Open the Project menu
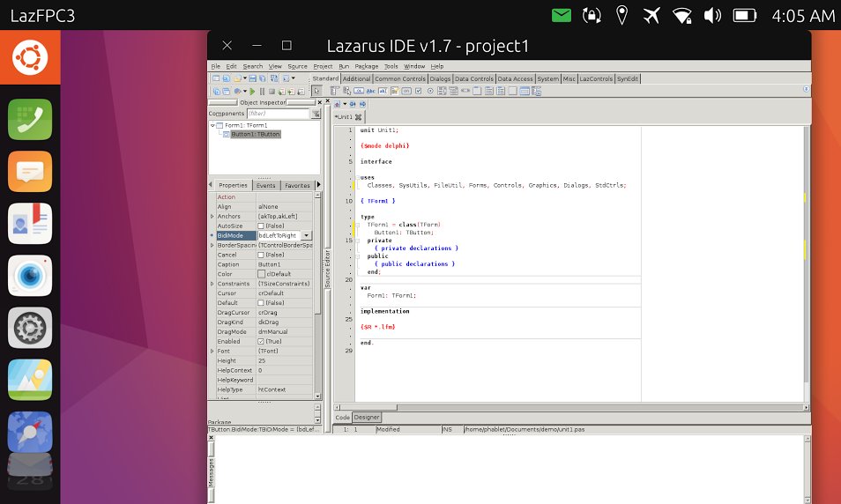 (323, 66)
